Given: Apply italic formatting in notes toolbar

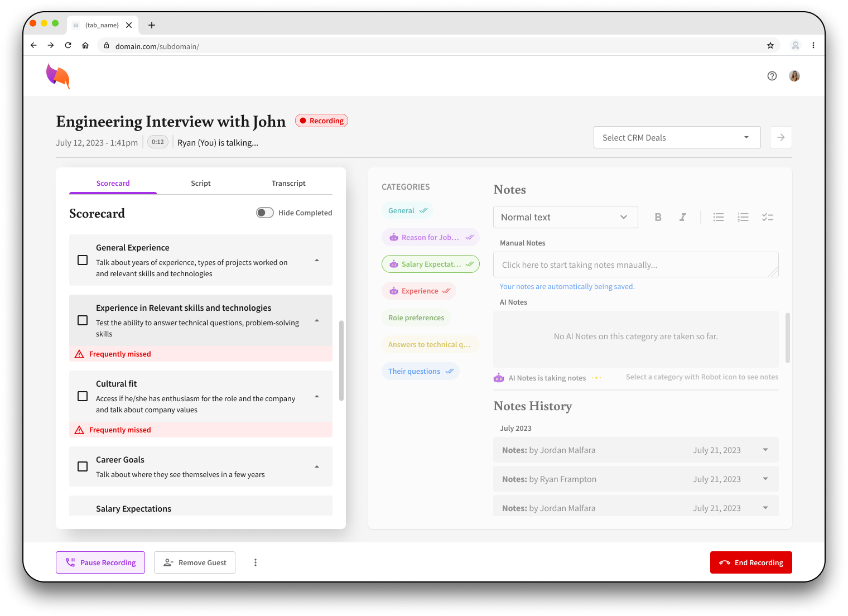Looking at the screenshot, I should [x=682, y=217].
